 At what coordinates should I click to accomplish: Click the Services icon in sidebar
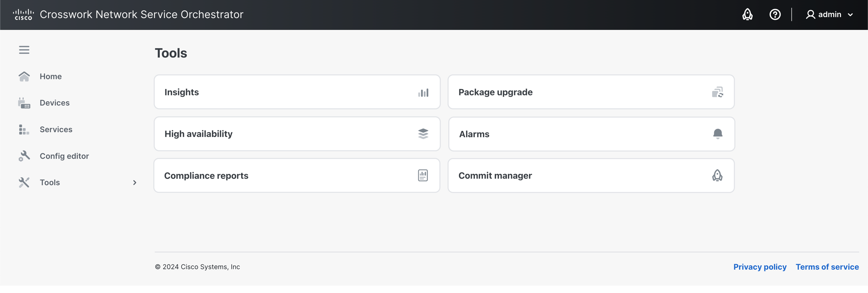24,130
